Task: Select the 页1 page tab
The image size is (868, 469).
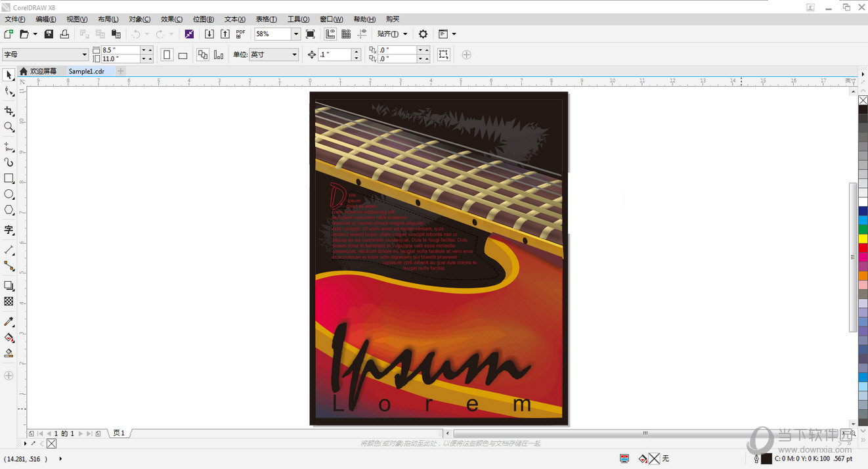Action: coord(119,434)
